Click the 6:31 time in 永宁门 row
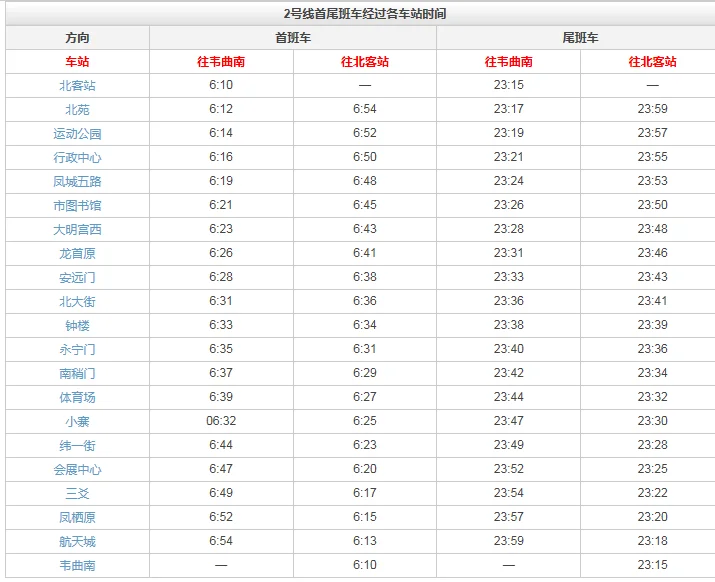Viewport: 715px width, 582px height. [x=365, y=348]
